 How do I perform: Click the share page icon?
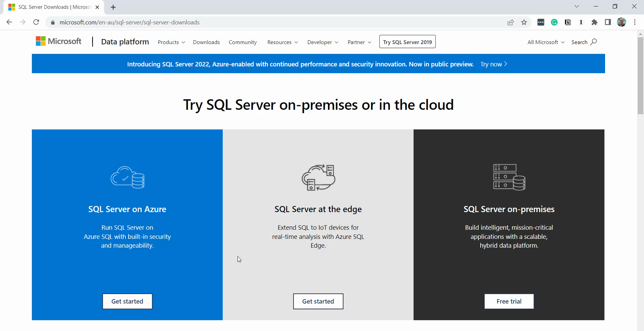click(x=511, y=22)
